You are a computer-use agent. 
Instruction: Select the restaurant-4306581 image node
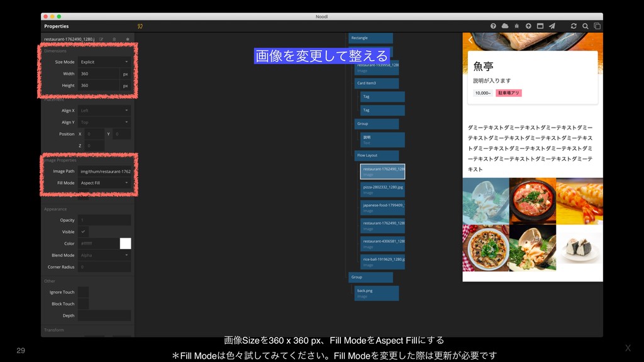pyautogui.click(x=382, y=244)
